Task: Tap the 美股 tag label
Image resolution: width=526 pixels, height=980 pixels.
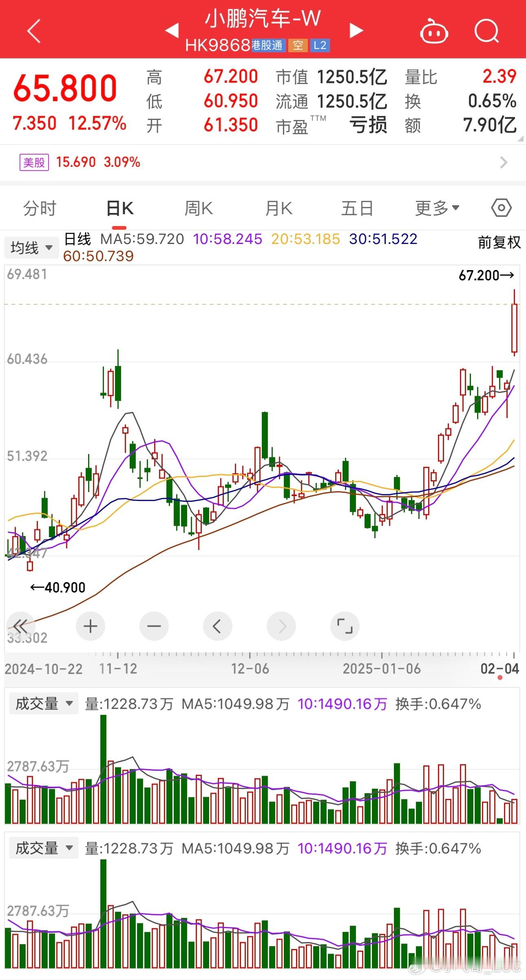Action: click(x=34, y=162)
